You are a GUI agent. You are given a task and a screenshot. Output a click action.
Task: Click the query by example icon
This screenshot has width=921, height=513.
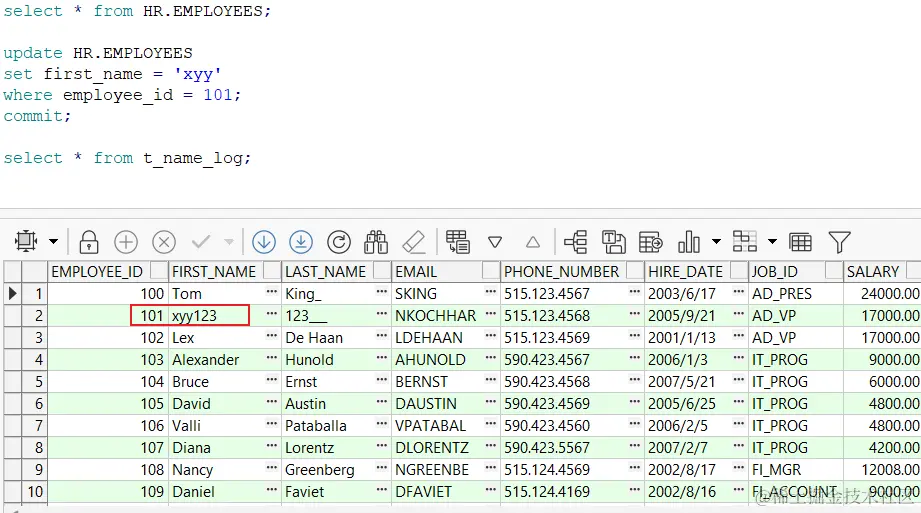pos(458,242)
